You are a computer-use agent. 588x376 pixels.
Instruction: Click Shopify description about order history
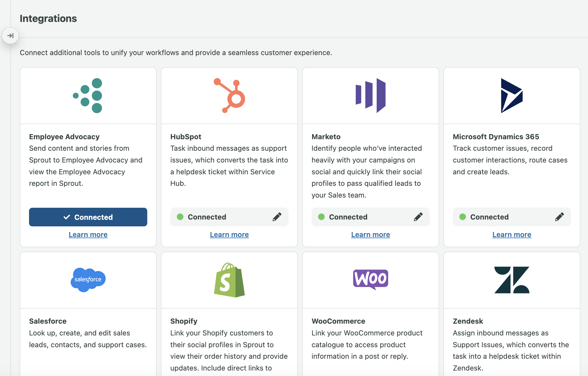click(x=229, y=350)
